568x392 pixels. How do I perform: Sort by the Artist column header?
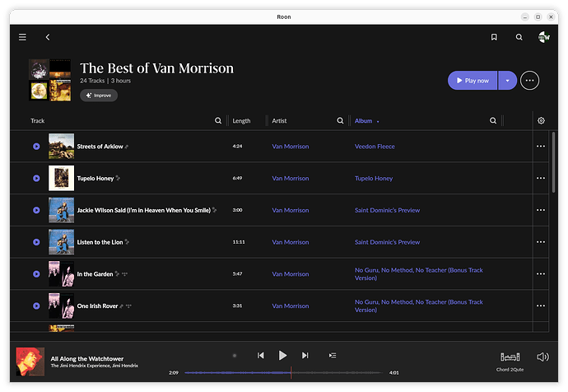(x=279, y=120)
